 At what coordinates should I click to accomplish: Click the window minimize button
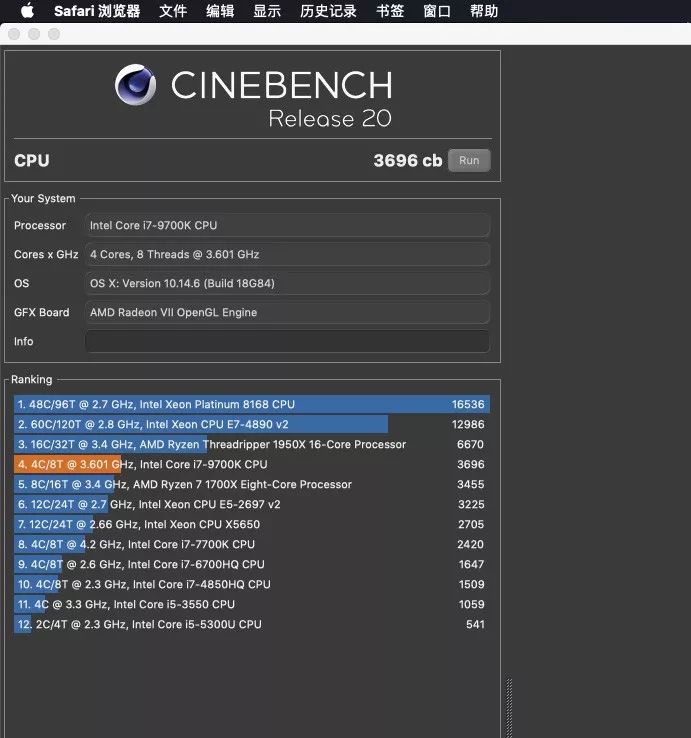(x=34, y=34)
